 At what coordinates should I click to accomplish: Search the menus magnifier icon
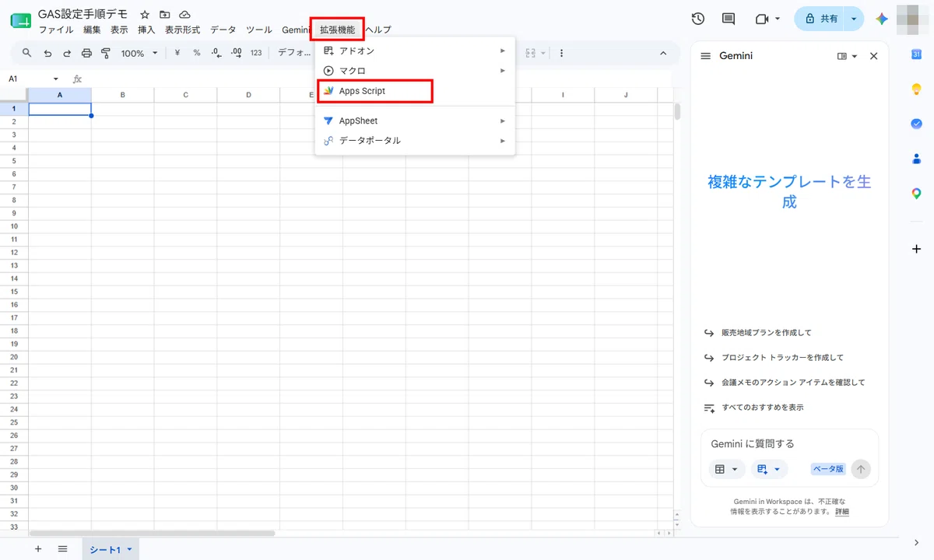(x=27, y=53)
